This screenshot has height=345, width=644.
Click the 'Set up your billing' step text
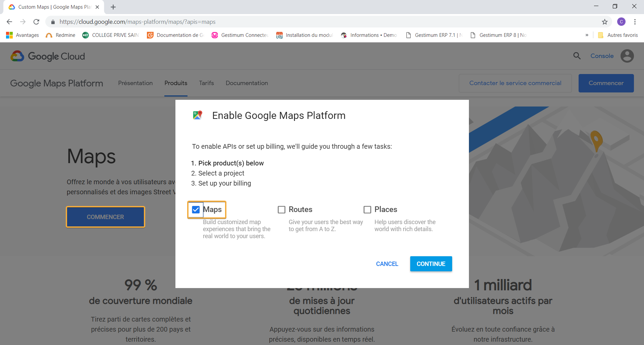(x=225, y=183)
